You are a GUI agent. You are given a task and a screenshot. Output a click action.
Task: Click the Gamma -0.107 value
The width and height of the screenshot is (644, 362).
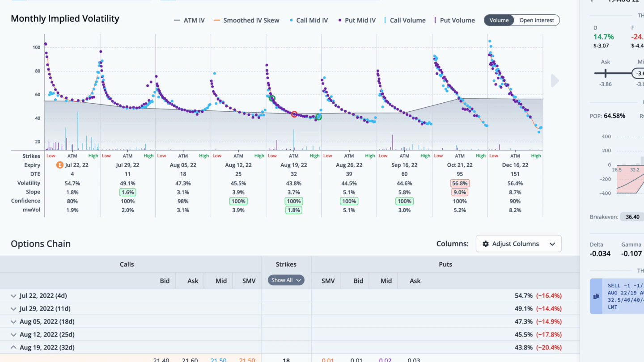(x=632, y=254)
